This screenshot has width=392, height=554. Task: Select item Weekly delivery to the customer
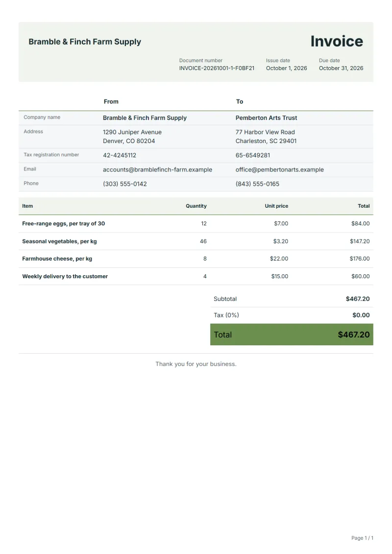[65, 276]
